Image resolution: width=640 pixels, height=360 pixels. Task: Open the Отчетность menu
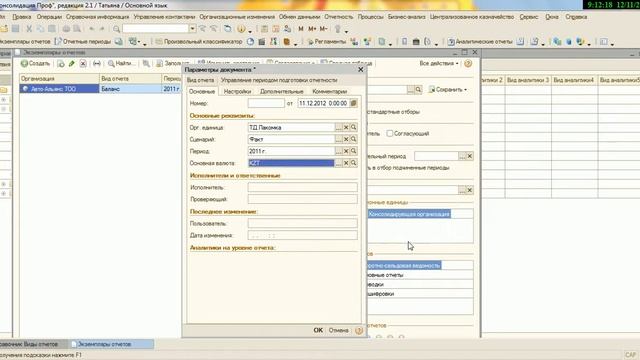[339, 17]
